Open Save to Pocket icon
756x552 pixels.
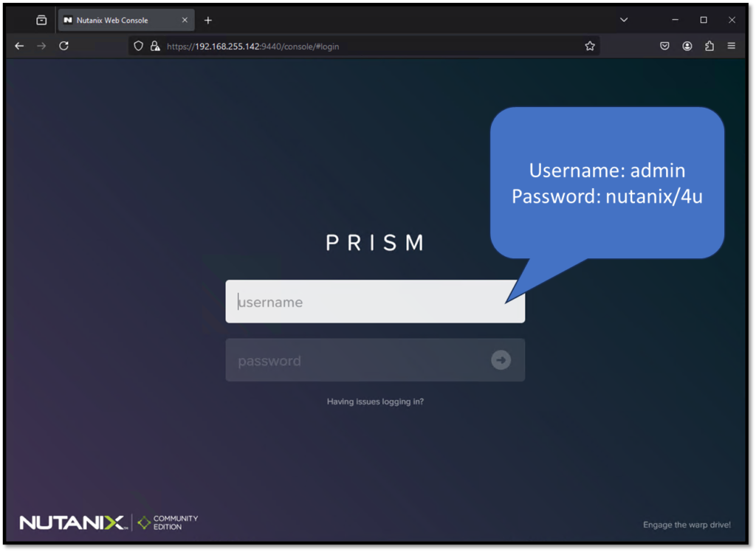(x=664, y=46)
